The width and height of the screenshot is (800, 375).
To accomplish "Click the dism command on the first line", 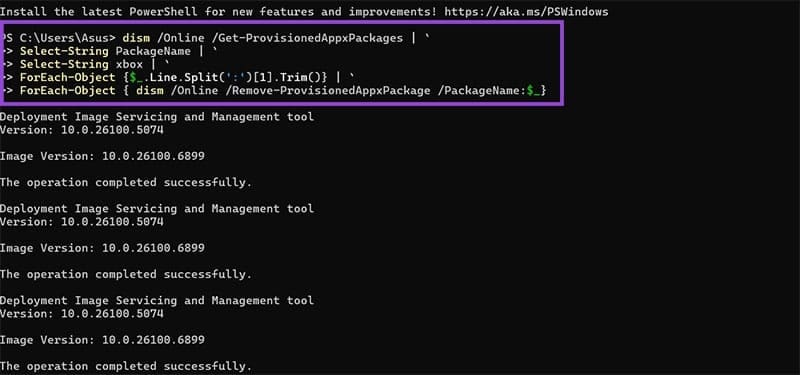I will pos(136,38).
